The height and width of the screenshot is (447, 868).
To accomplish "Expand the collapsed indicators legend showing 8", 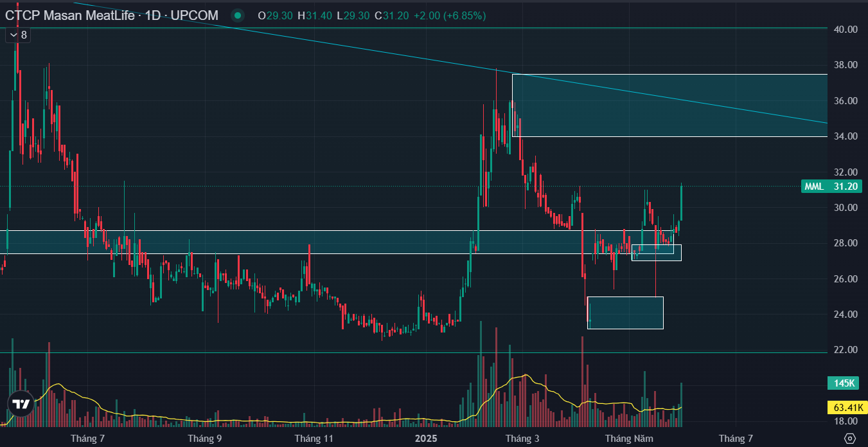I will [17, 35].
